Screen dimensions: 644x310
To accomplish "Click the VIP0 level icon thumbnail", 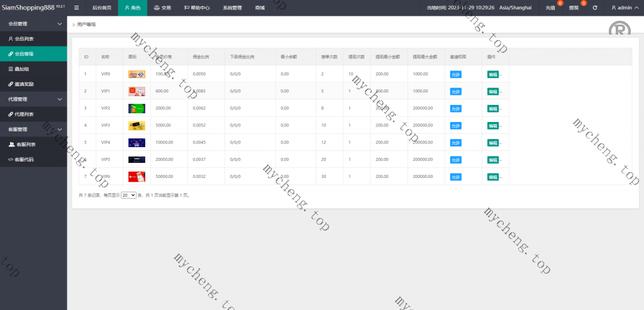I will tap(136, 74).
